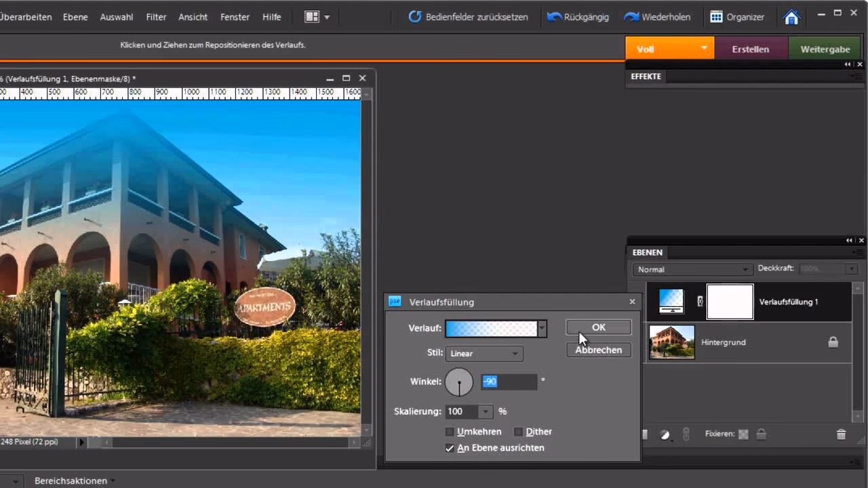Open the Stil dropdown showing Linear
Image resolution: width=868 pixels, height=488 pixels.
pos(484,354)
